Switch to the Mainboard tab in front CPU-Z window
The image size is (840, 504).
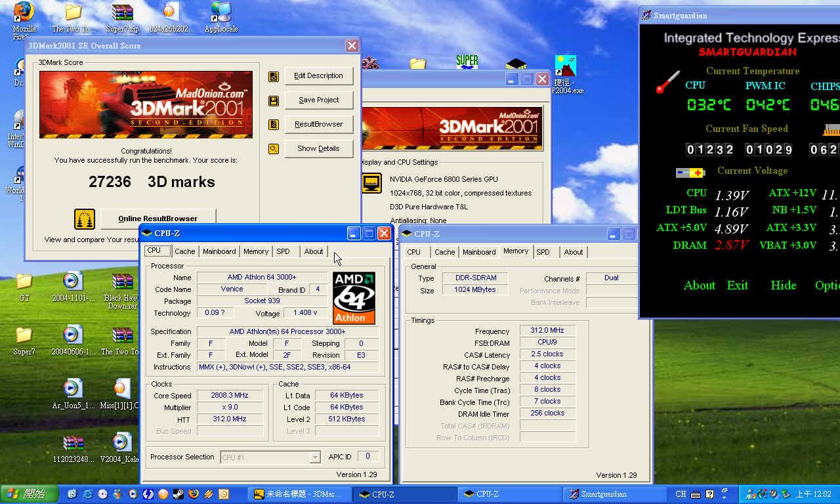coord(219,251)
